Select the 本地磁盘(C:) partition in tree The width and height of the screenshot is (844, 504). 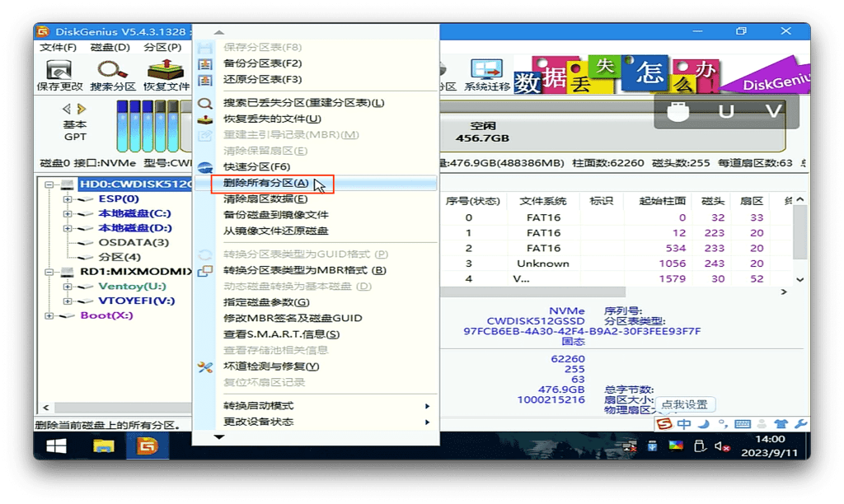[134, 213]
